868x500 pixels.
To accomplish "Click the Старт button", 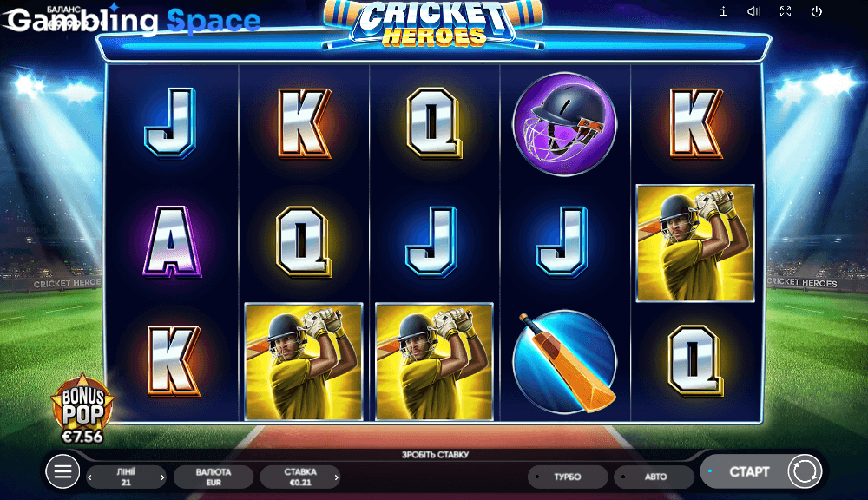I will point(749,471).
